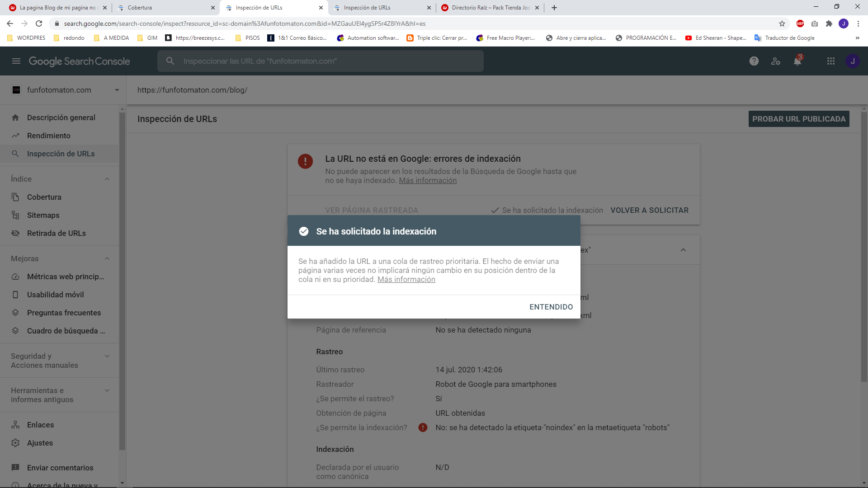Open Retirada de URLs
The height and width of the screenshot is (488, 868).
60,233
